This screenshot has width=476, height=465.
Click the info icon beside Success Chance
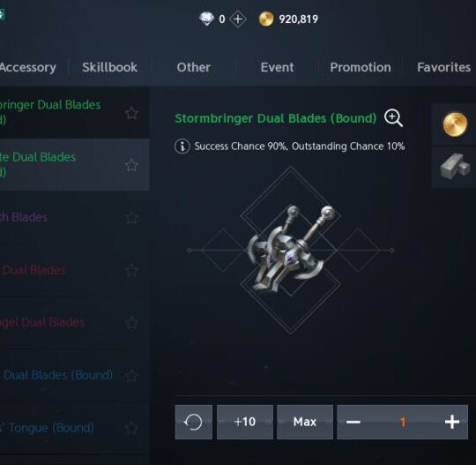[182, 146]
